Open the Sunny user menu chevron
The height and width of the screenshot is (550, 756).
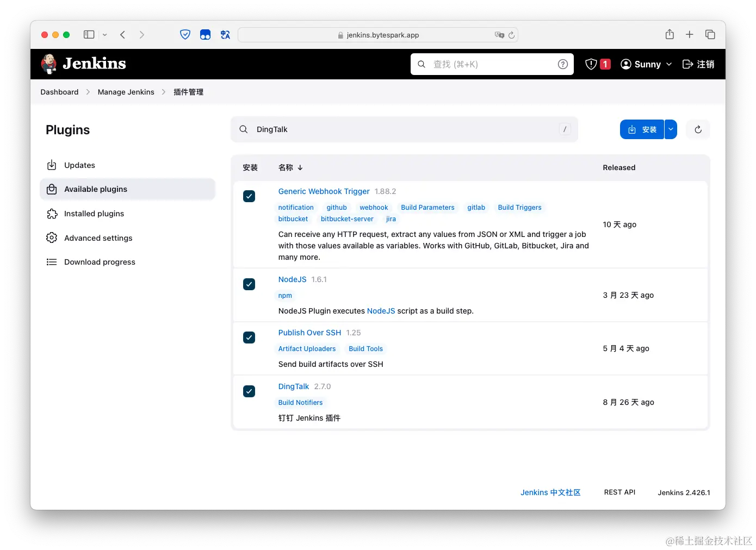coord(669,64)
